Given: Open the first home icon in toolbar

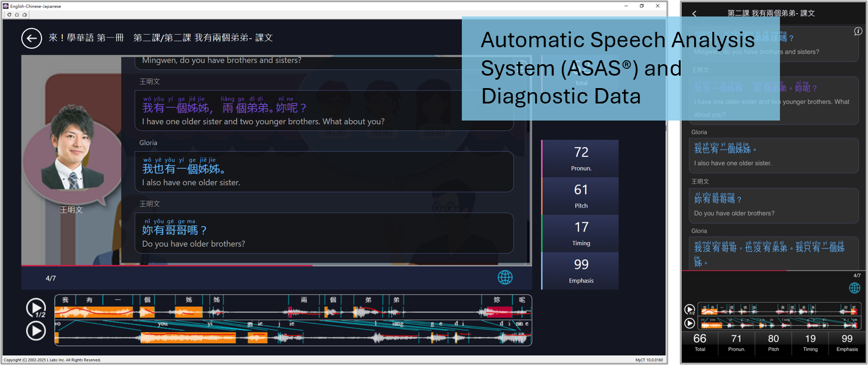Looking at the screenshot, I should (17, 14).
